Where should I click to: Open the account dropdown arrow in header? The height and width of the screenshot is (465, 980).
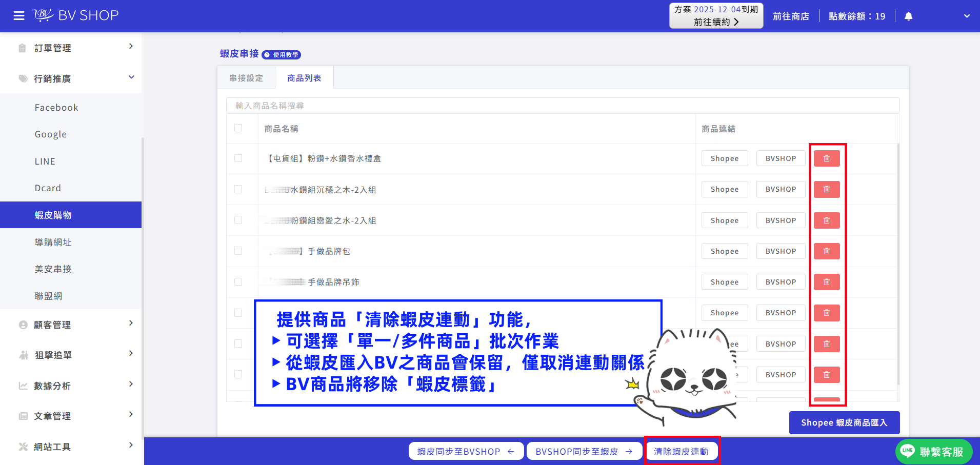pos(967,16)
